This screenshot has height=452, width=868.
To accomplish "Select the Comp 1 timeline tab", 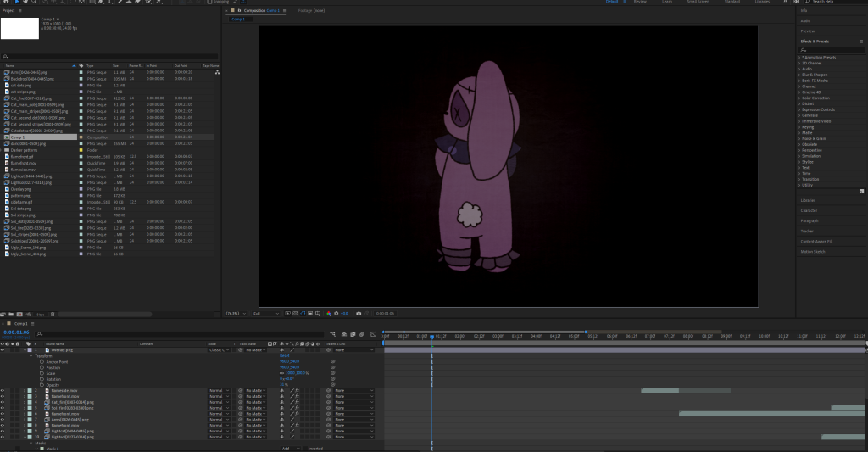I will coord(20,323).
